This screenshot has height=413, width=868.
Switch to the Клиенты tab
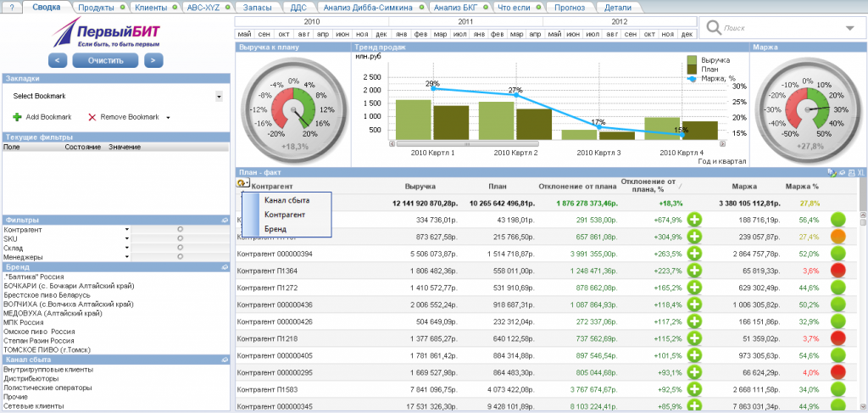[151, 8]
